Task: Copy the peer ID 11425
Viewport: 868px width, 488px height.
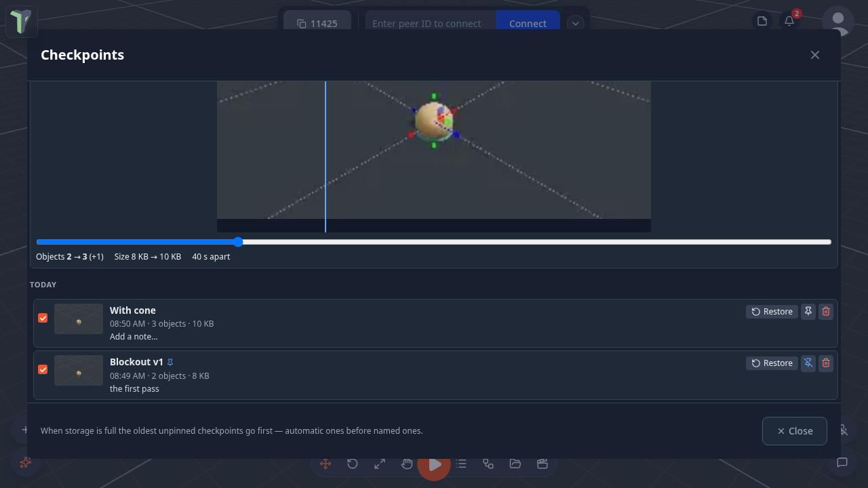Action: 317,24
